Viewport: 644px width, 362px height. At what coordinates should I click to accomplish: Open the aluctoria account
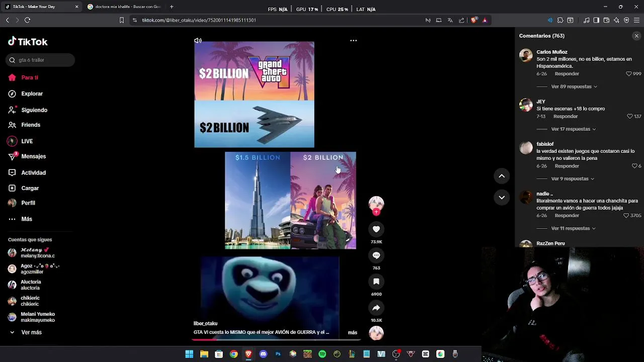25,285
